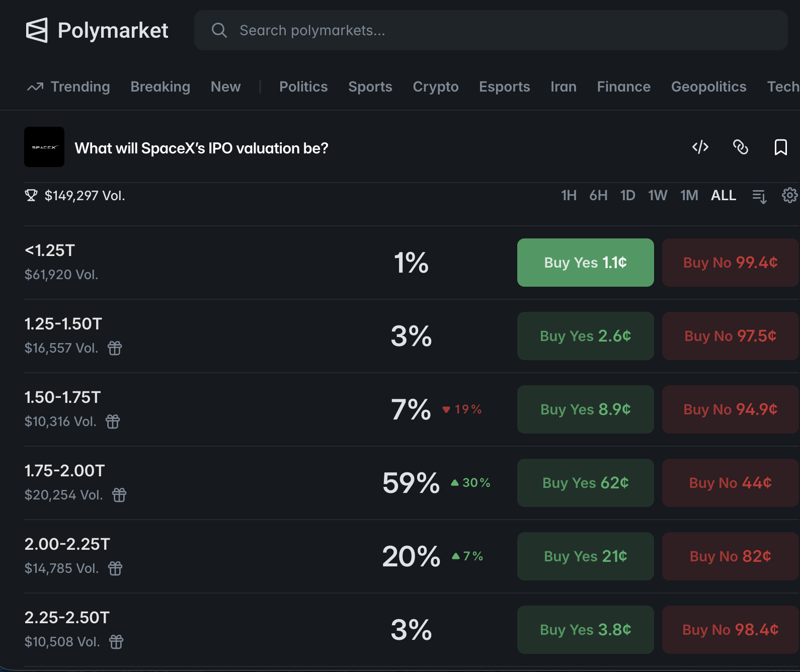The width and height of the screenshot is (800, 672).
Task: Select the 1W time range
Action: pos(658,195)
